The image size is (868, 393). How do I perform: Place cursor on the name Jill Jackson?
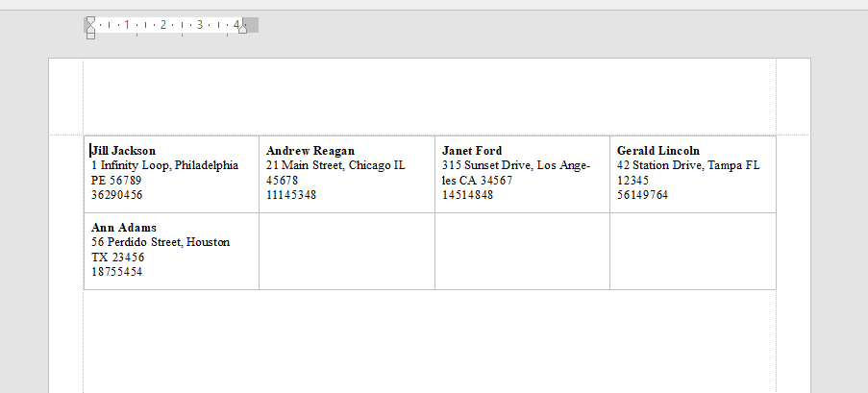[x=123, y=151]
